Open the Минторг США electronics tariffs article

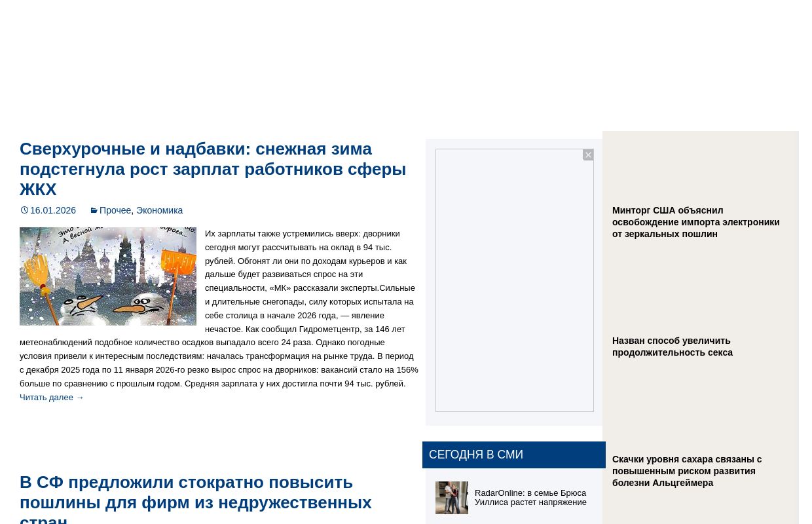(695, 222)
